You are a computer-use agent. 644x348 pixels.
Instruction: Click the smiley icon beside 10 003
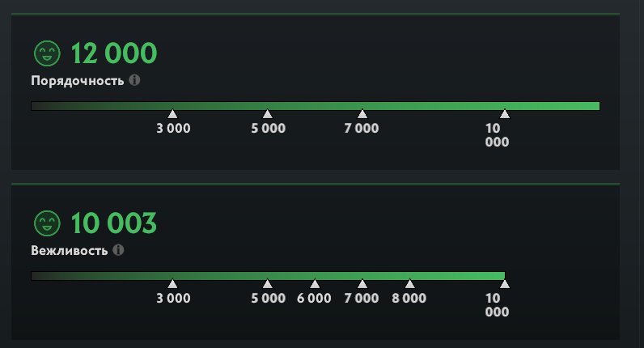coord(47,223)
